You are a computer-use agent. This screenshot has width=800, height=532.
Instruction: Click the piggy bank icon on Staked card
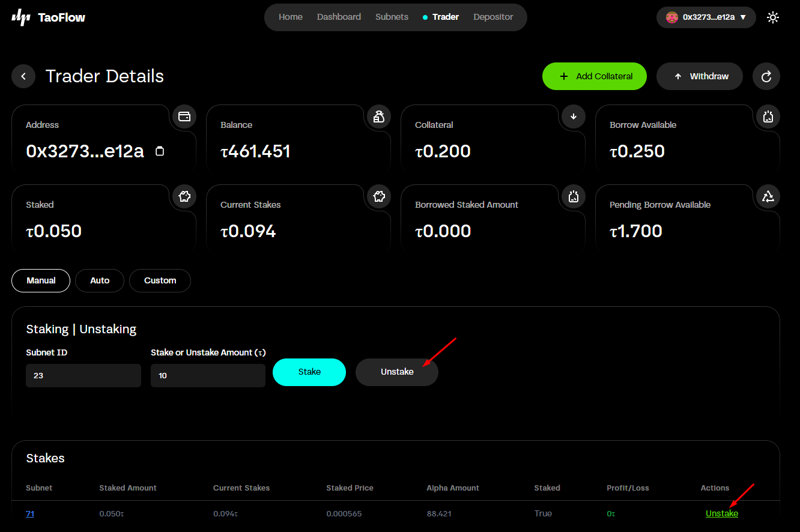(184, 196)
